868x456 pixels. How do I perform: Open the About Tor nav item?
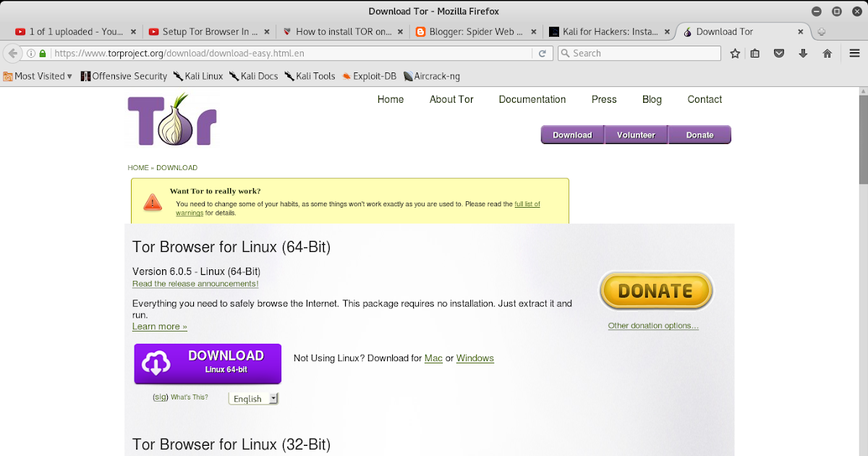[x=451, y=100]
